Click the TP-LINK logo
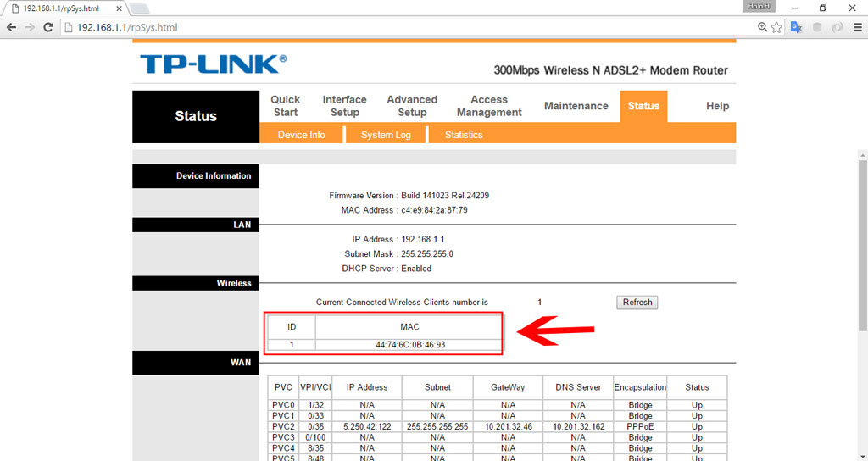Viewport: 868px width, 461px height. pyautogui.click(x=213, y=64)
